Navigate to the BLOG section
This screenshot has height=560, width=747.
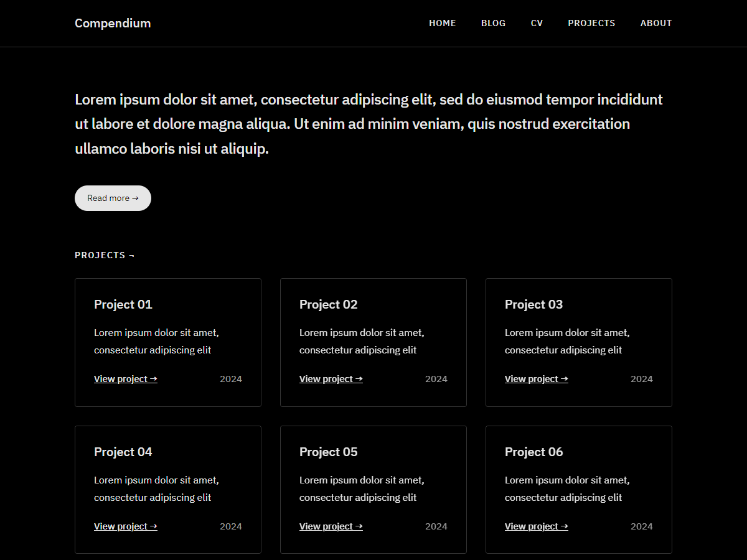coord(493,23)
